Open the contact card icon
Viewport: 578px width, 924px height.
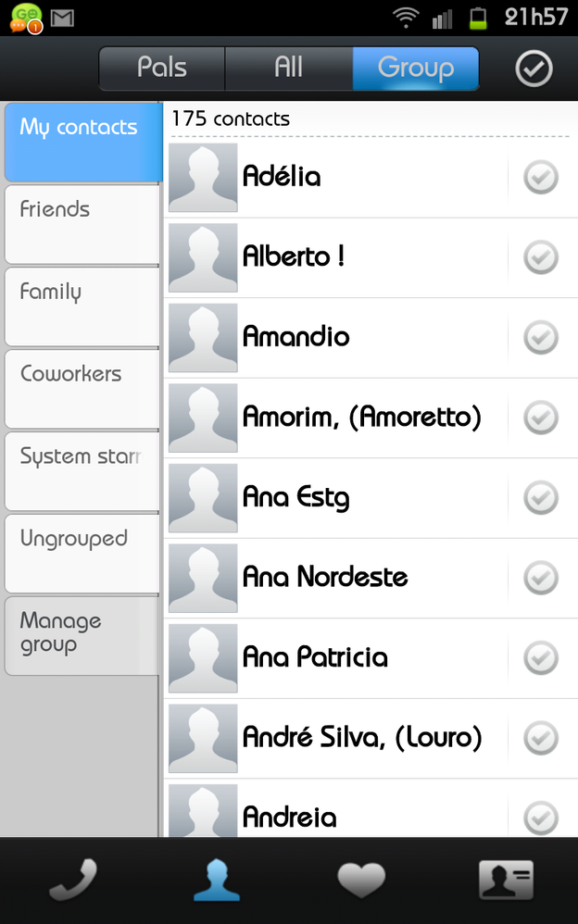506,880
